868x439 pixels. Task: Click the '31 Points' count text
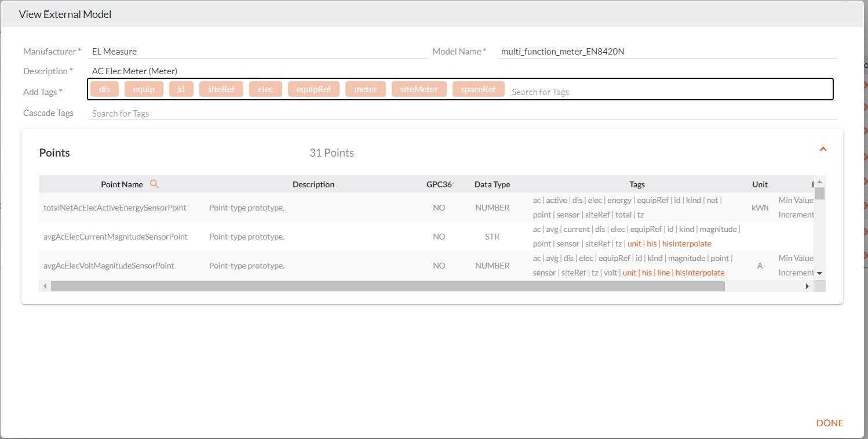pos(331,153)
